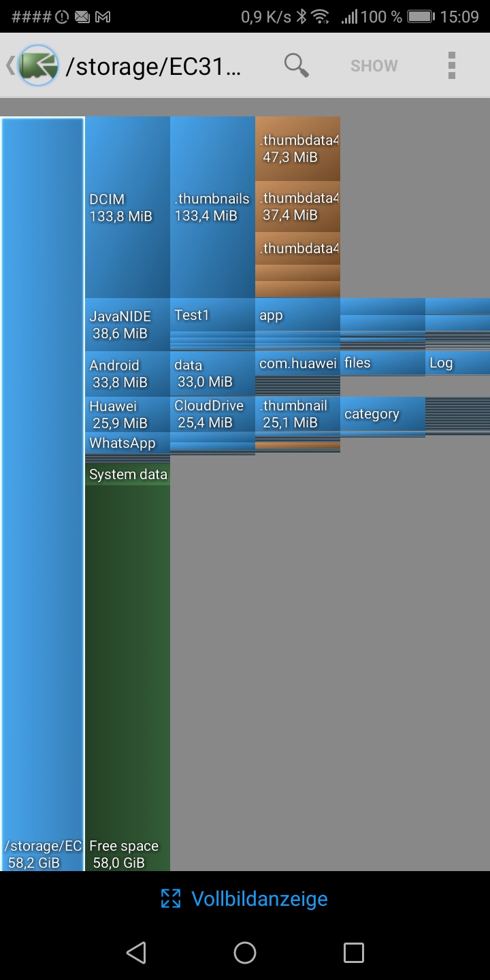Image resolution: width=490 pixels, height=980 pixels.
Task: Tap the Android back navigation button
Action: pyautogui.click(x=137, y=952)
